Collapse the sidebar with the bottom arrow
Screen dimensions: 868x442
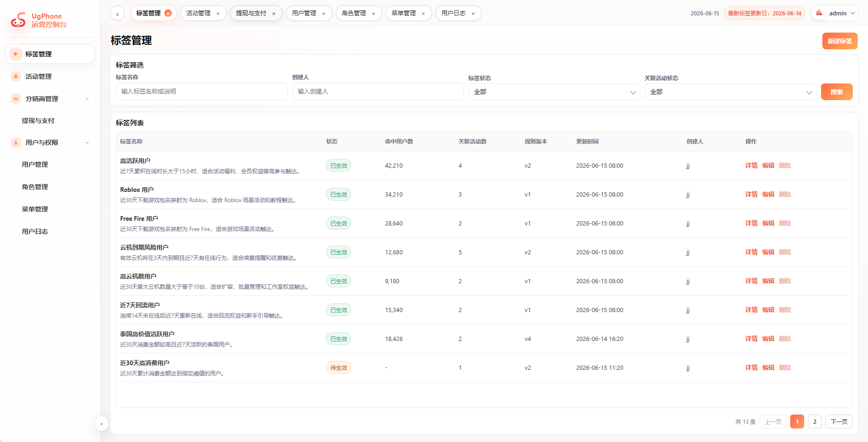coord(102,424)
